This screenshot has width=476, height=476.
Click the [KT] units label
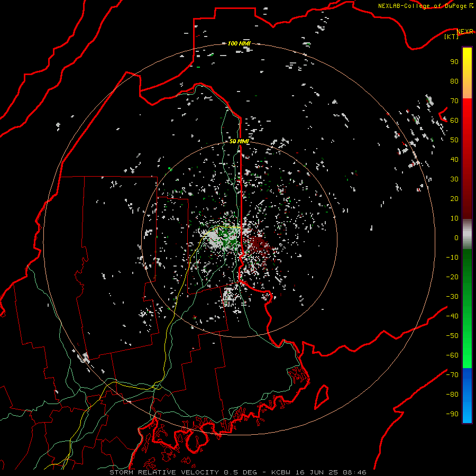[452, 36]
